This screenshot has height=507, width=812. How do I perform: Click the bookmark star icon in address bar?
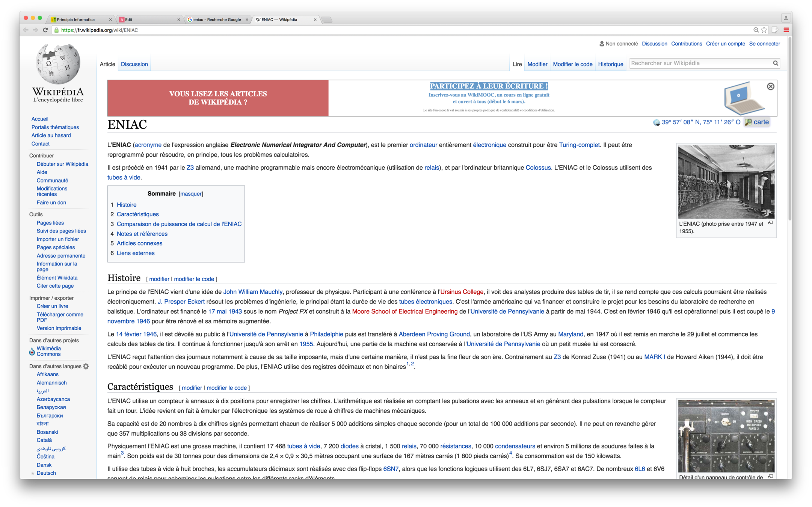point(764,30)
